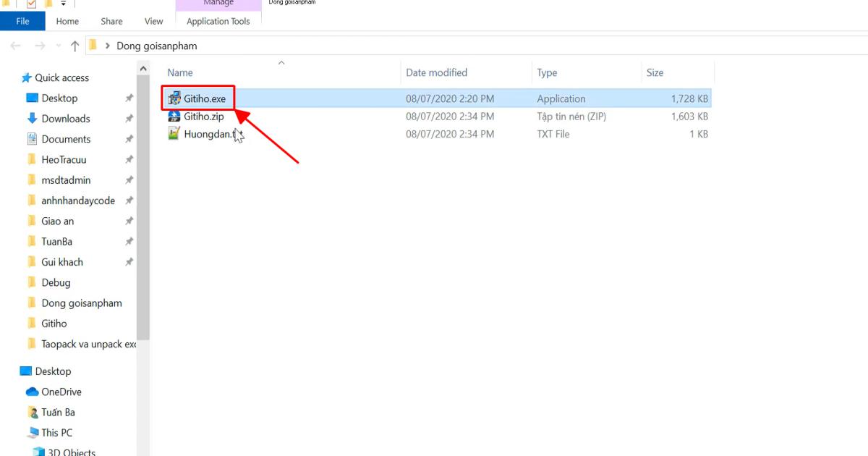868x456 pixels.
Task: Select the Gitiho.zip archive icon
Action: pyautogui.click(x=174, y=116)
